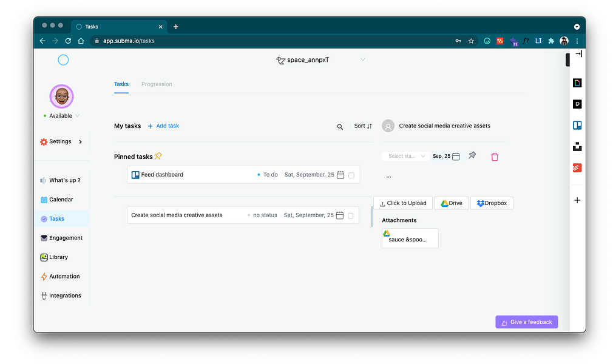
Task: Delete the task with the trash icon
Action: (495, 157)
